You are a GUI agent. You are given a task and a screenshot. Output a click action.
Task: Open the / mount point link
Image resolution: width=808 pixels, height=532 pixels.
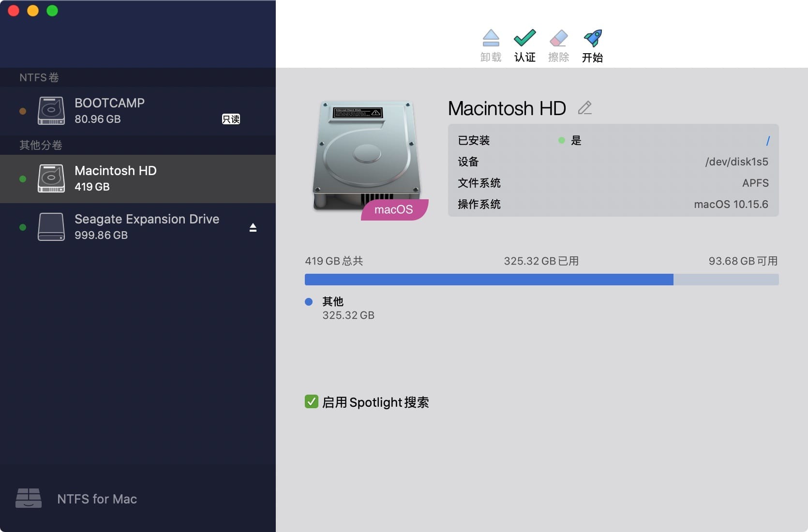pos(769,140)
